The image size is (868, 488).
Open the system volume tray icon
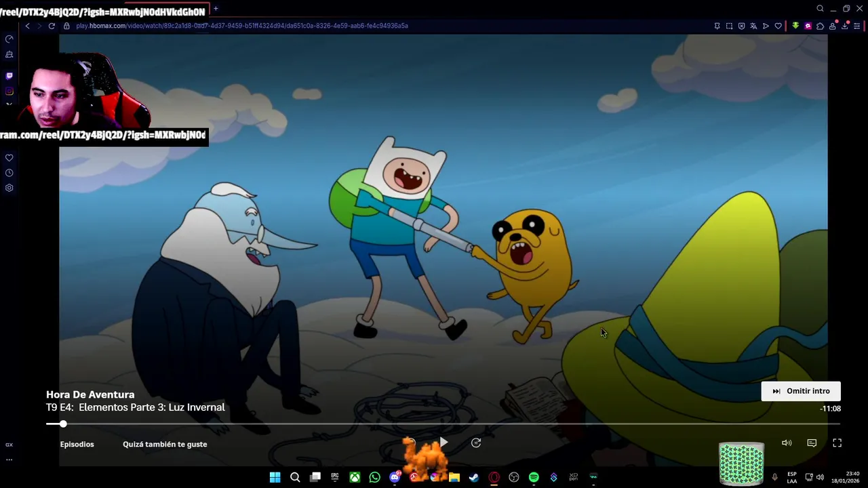tap(820, 477)
